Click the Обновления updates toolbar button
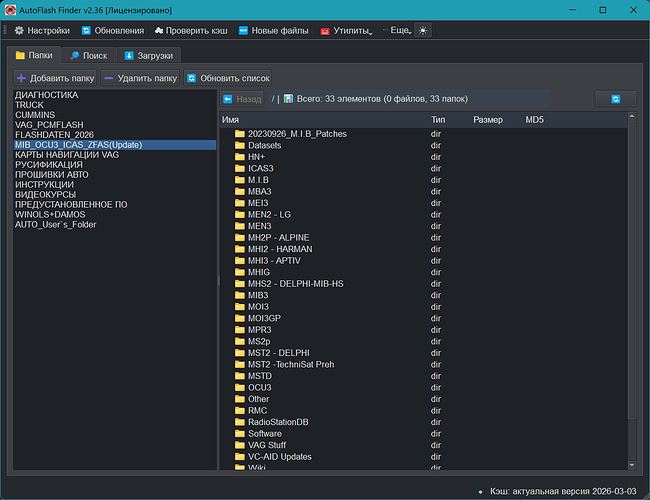 [x=111, y=31]
